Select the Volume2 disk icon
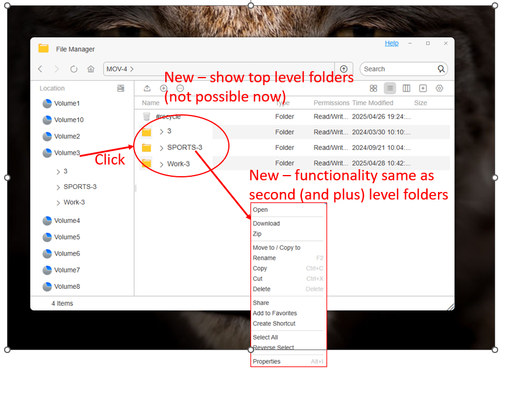This screenshot has height=402, width=532. [x=47, y=137]
